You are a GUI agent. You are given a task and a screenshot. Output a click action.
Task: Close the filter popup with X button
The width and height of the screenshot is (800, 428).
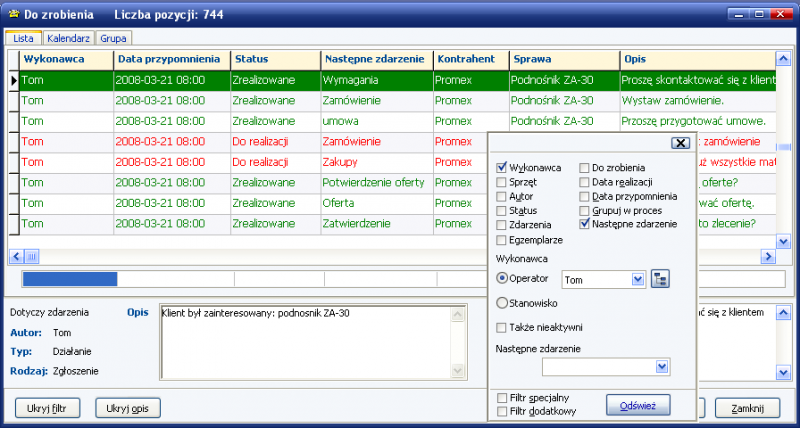coord(681,142)
